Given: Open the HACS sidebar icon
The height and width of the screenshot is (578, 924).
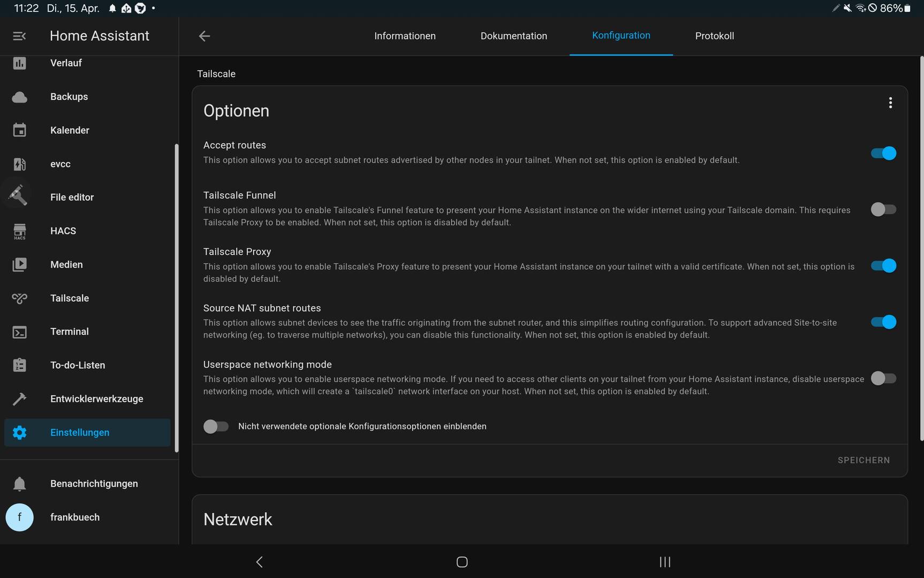Looking at the screenshot, I should pyautogui.click(x=19, y=231).
